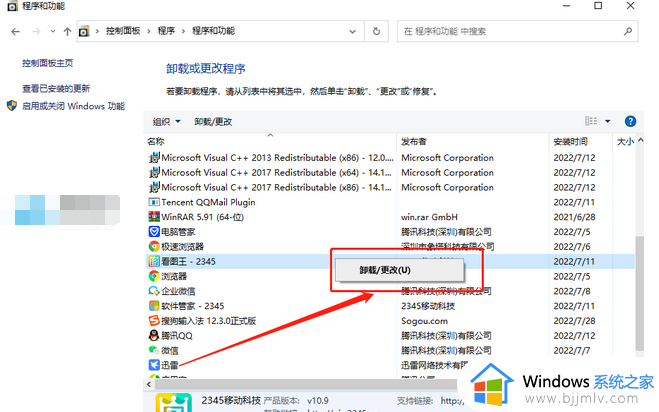The height and width of the screenshot is (412, 659).
Task: Select the WinRAR 5.91 icon
Action: click(x=154, y=217)
